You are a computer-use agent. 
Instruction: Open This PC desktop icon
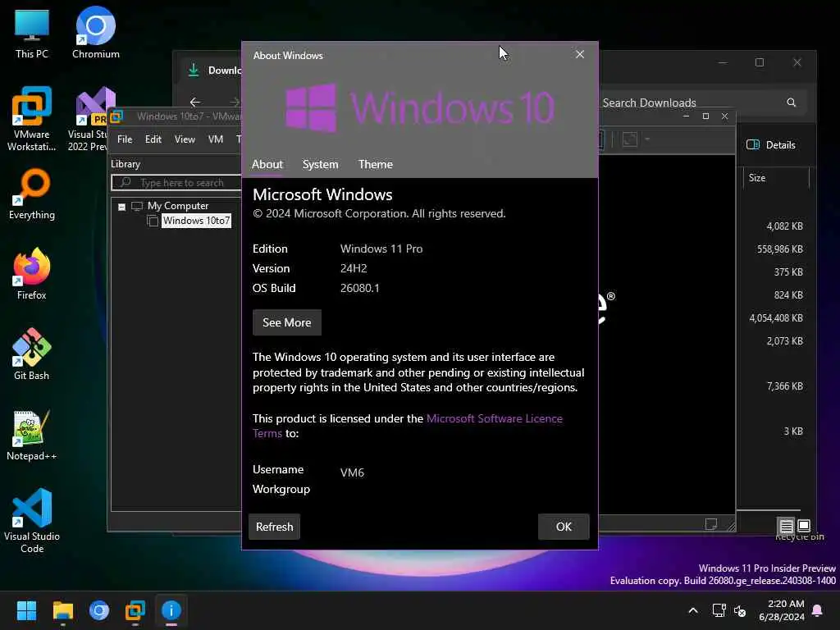point(32,33)
